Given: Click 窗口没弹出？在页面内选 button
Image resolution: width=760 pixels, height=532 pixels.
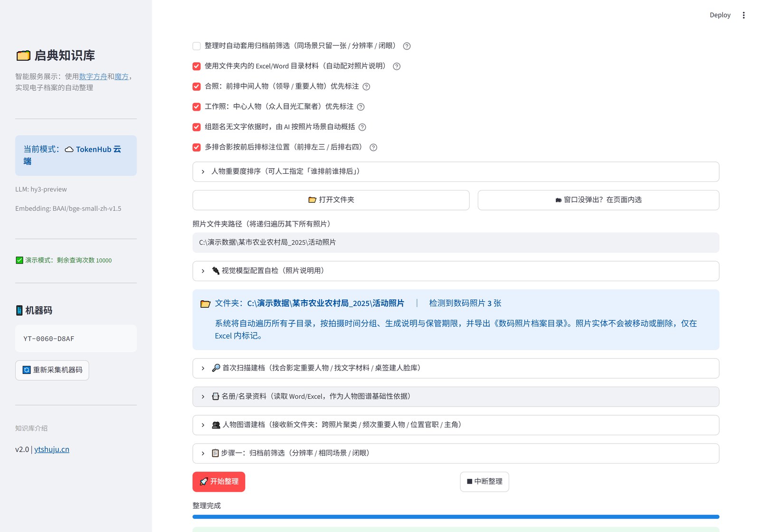Looking at the screenshot, I should (598, 200).
